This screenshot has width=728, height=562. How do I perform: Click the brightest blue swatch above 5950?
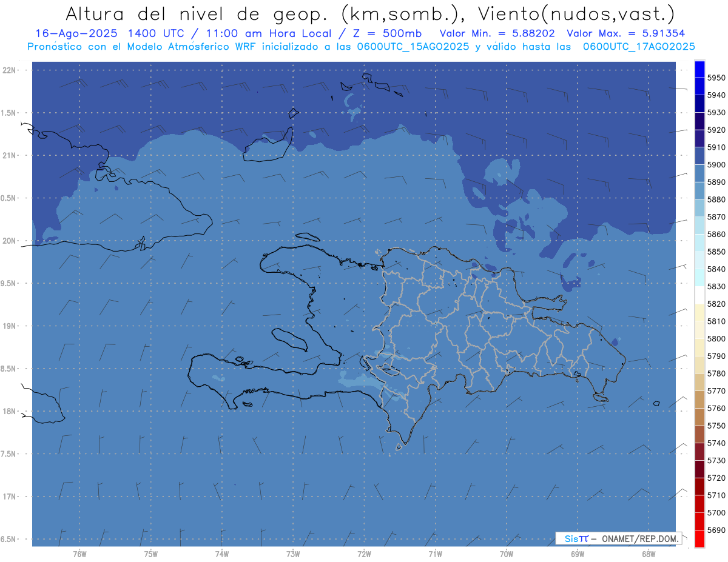[699, 69]
